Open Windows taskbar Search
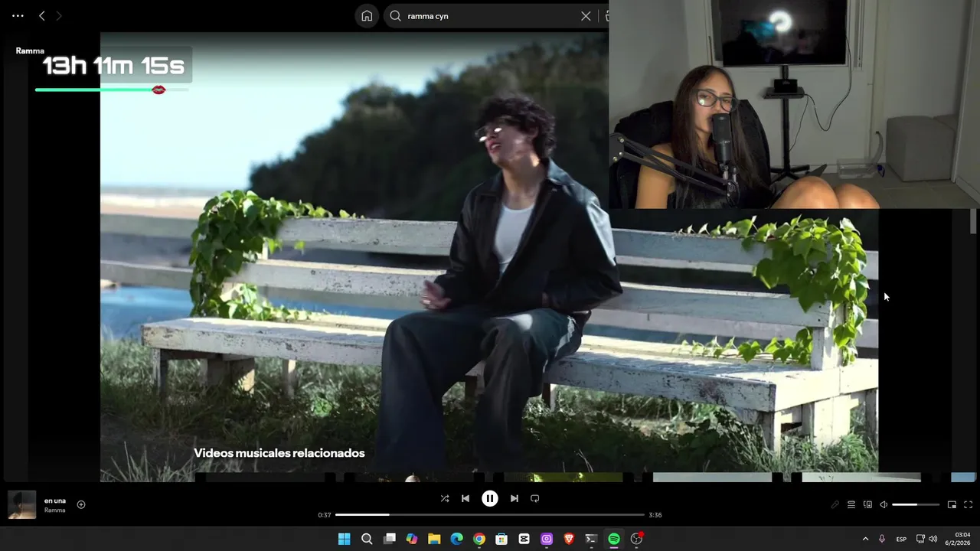Screen dimensions: 980x551 pos(367,539)
